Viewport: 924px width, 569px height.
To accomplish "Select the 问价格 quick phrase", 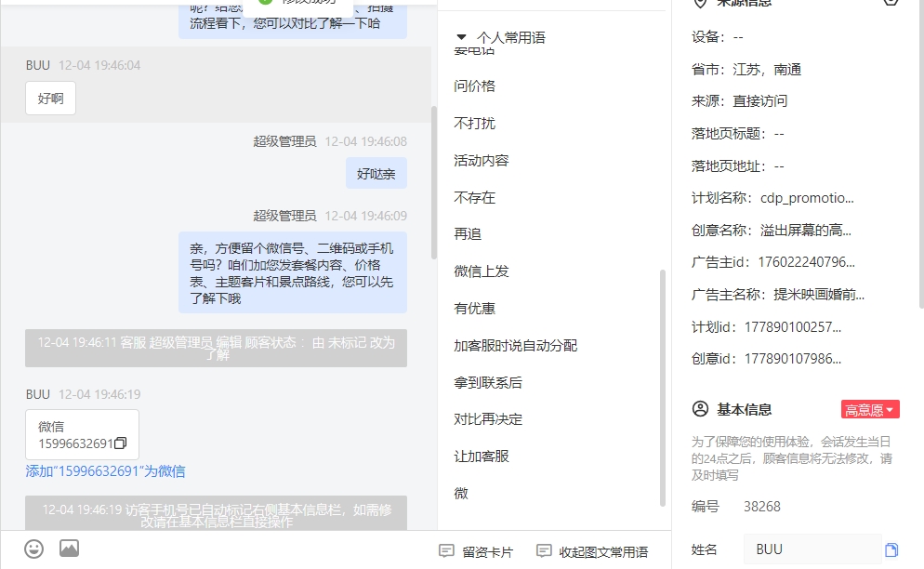I will point(474,86).
